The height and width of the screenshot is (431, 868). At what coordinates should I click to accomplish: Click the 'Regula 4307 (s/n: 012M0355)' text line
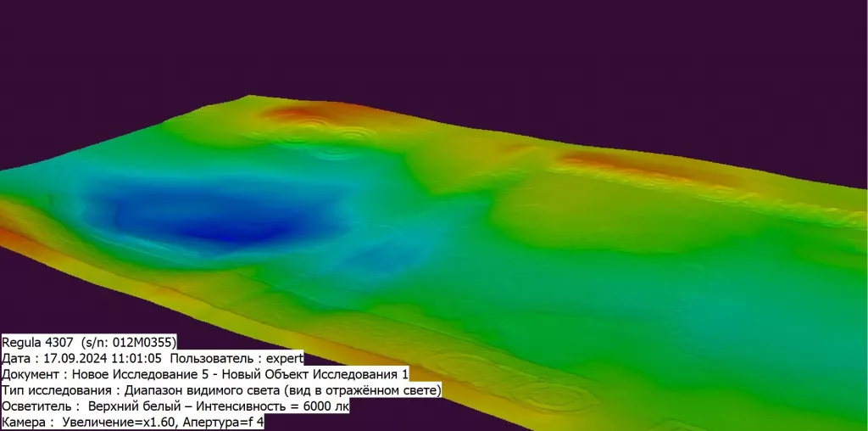coord(89,342)
